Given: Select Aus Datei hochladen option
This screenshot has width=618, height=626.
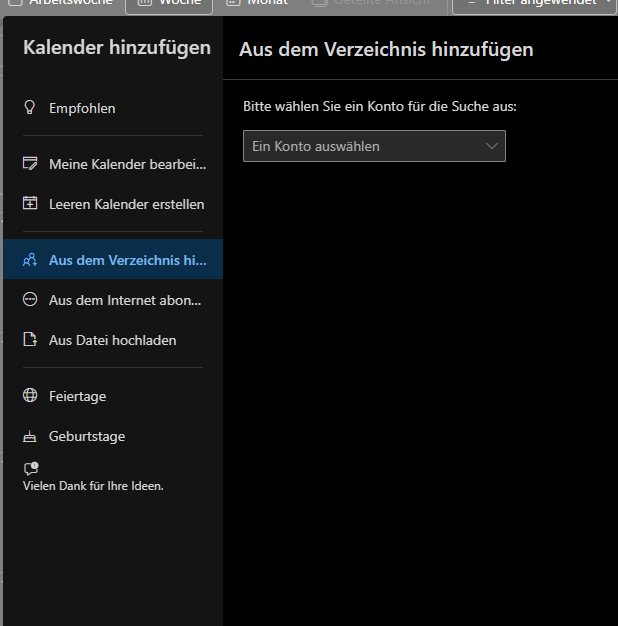Looking at the screenshot, I should [113, 340].
